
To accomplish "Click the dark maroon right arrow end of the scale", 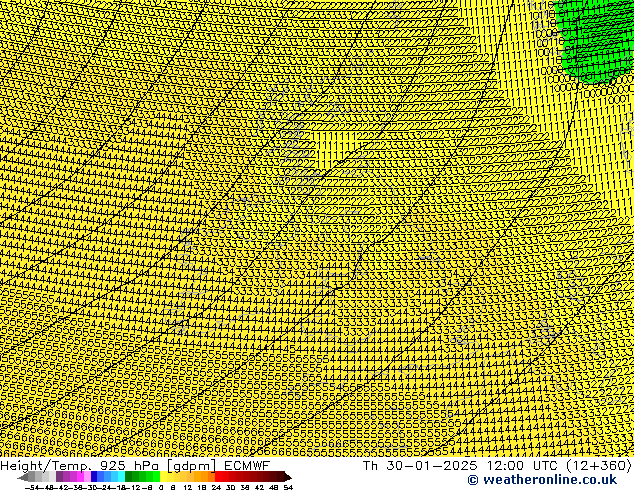I will pos(288,477).
